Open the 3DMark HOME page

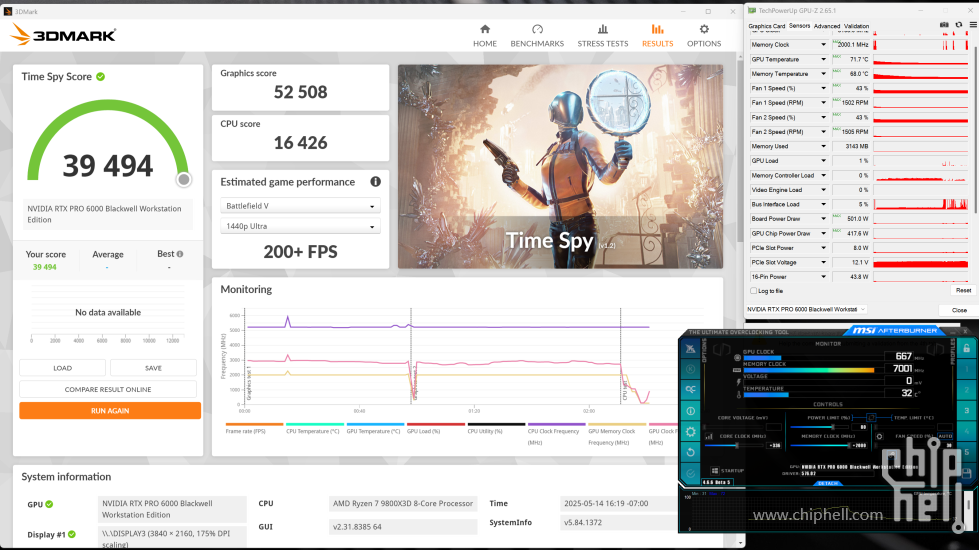(x=485, y=36)
